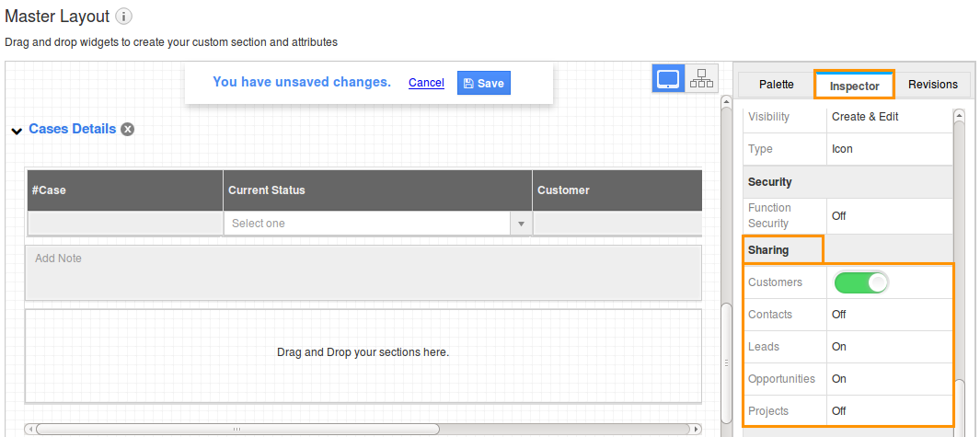Screen dimensions: 980x437
Task: Click Inspector panel scrollbar up arrow
Action: 960,115
